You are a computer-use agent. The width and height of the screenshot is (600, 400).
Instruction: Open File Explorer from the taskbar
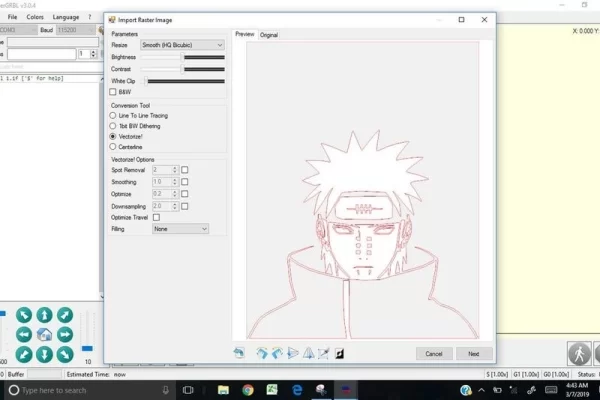(x=223, y=390)
